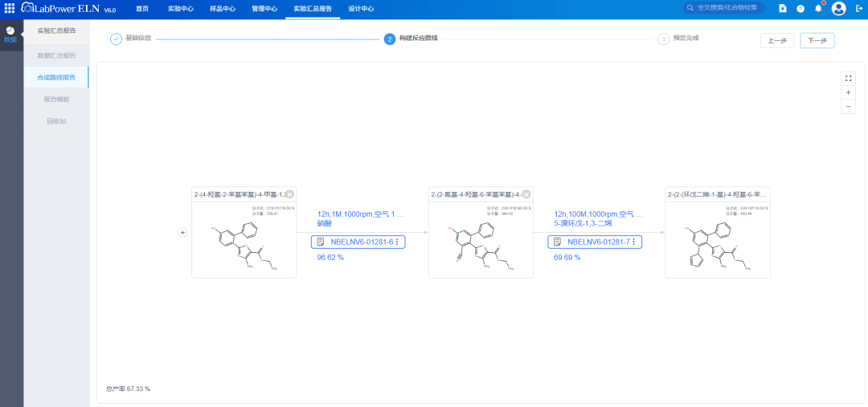The width and height of the screenshot is (868, 407).
Task: Open more options for NBELNV6-01281-7
Action: pos(634,242)
